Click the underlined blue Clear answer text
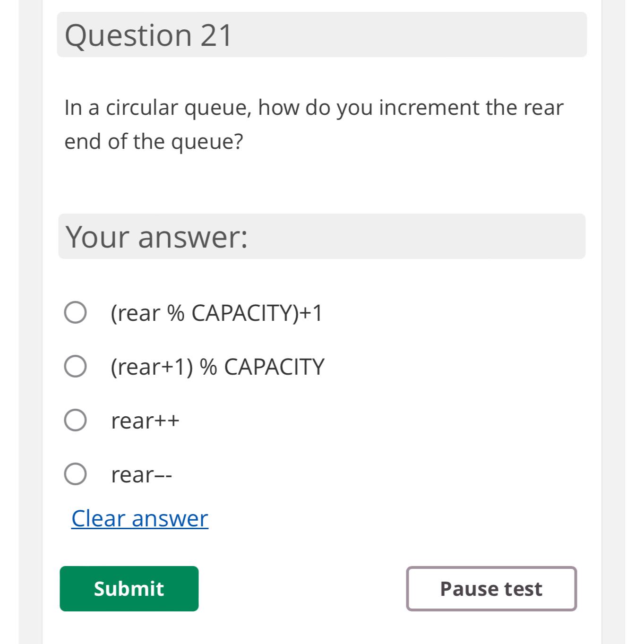This screenshot has height=644, width=644. pos(139,518)
